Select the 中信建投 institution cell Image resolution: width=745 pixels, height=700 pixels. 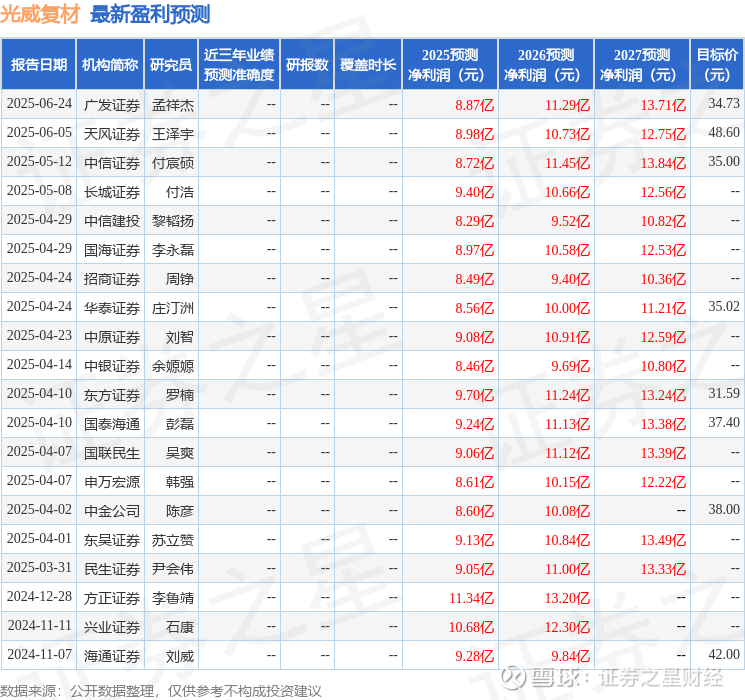(112, 221)
